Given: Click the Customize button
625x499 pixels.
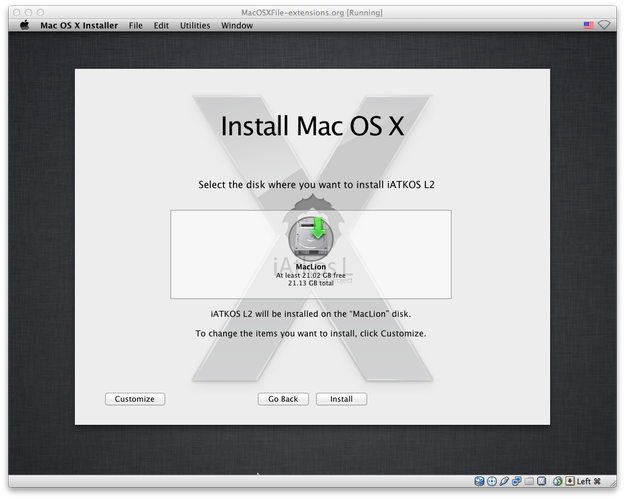Looking at the screenshot, I should coord(135,399).
